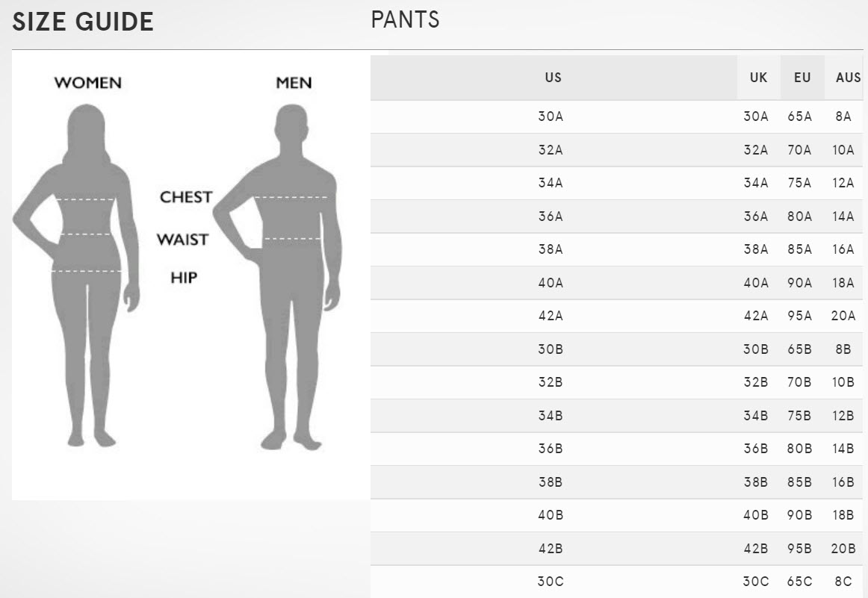Select the 38B UK size cell
Image resolution: width=868 pixels, height=598 pixels.
click(755, 482)
